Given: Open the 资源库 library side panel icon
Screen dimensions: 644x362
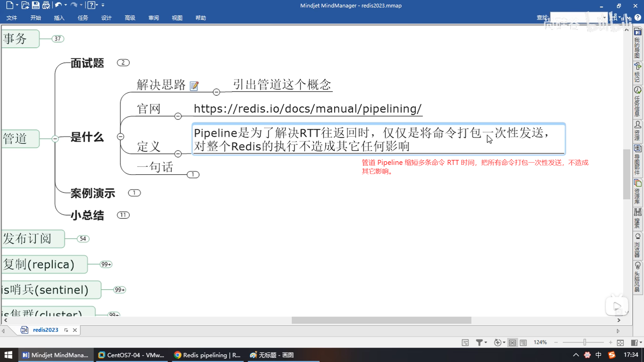Looking at the screenshot, I should point(637,192).
